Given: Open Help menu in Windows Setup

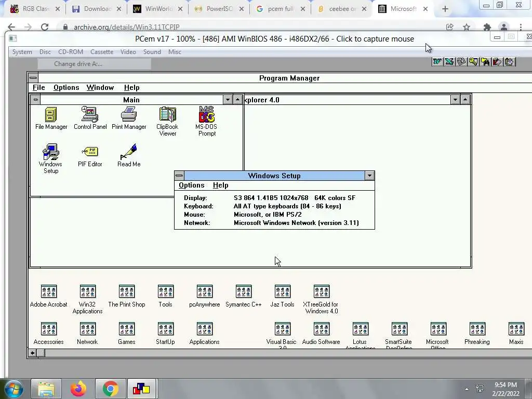Looking at the screenshot, I should coord(220,185).
